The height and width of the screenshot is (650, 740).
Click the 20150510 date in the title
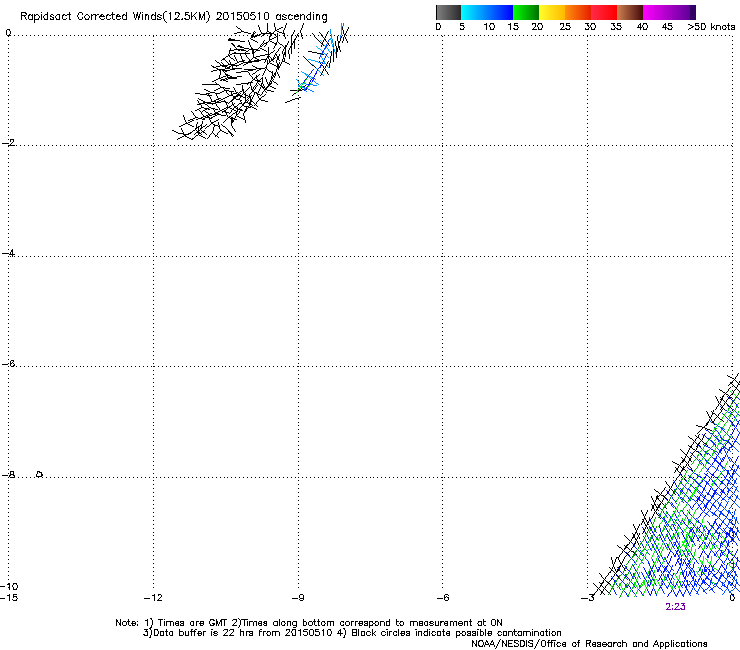[x=243, y=16]
